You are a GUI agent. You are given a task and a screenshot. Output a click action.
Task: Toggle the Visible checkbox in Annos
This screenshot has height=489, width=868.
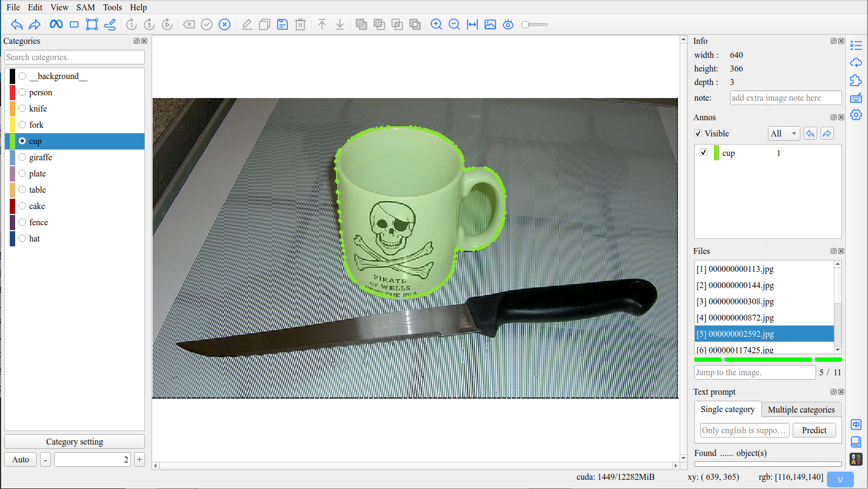coord(698,133)
